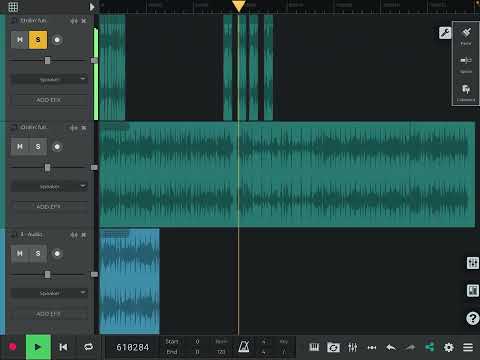Open the Key selector

pyautogui.click(x=284, y=347)
